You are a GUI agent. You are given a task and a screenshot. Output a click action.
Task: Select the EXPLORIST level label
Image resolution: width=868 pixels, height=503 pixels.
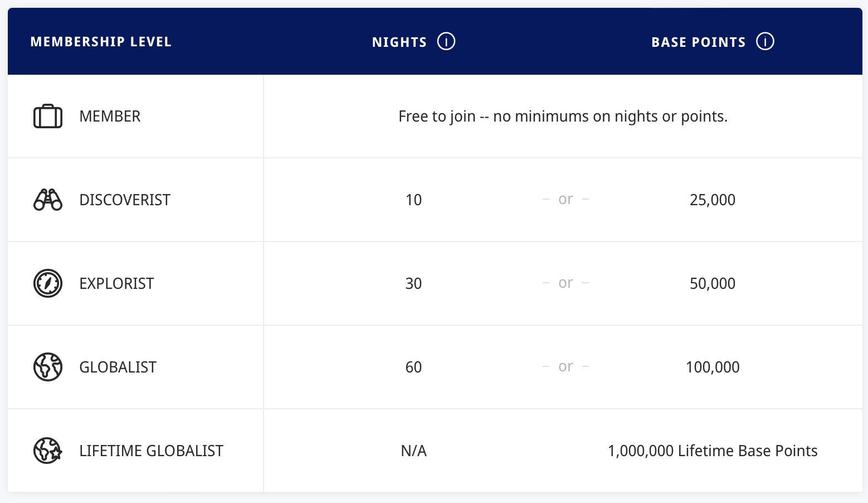(x=116, y=283)
